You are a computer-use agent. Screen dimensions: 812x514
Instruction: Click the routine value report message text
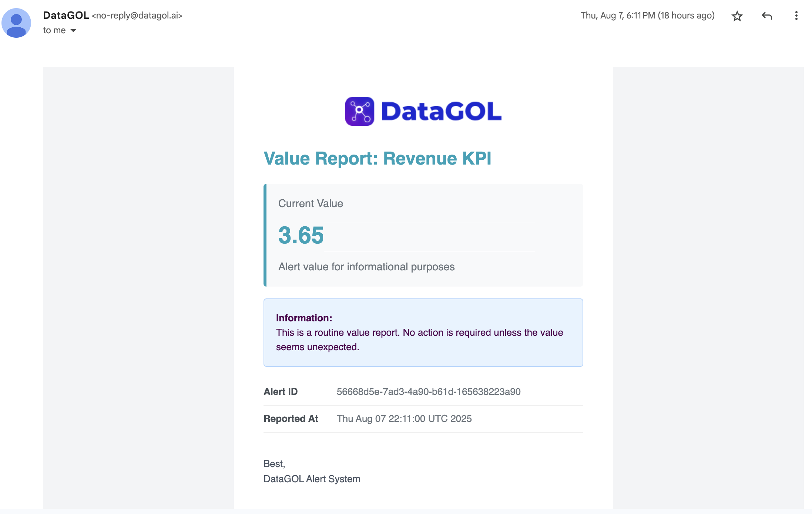click(419, 340)
